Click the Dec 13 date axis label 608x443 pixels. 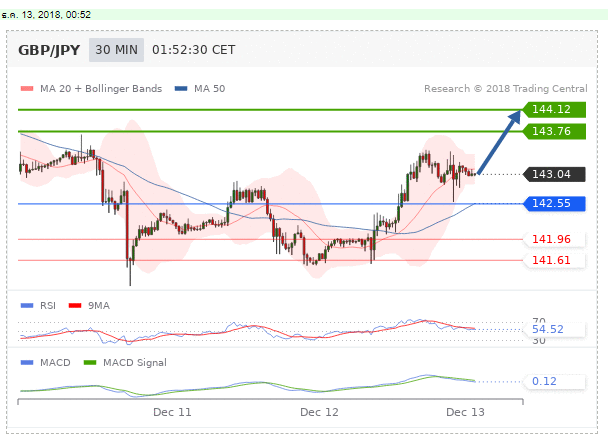coord(465,412)
